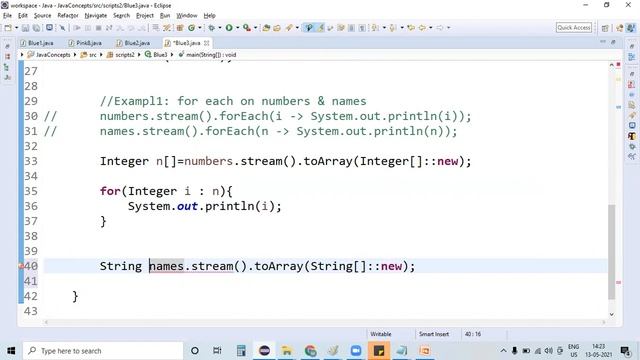The height and width of the screenshot is (360, 640).
Task: Open the New file dropdown arrow
Action: point(16,28)
